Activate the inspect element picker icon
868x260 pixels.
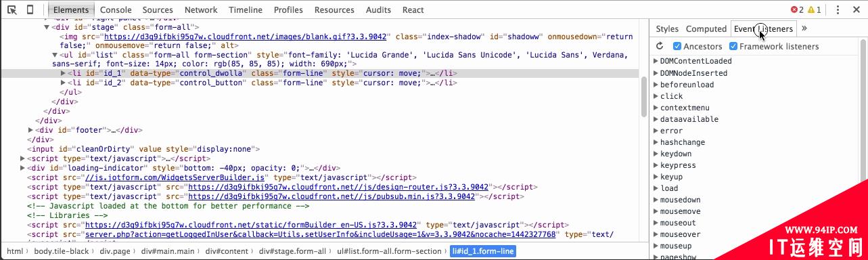[x=12, y=9]
